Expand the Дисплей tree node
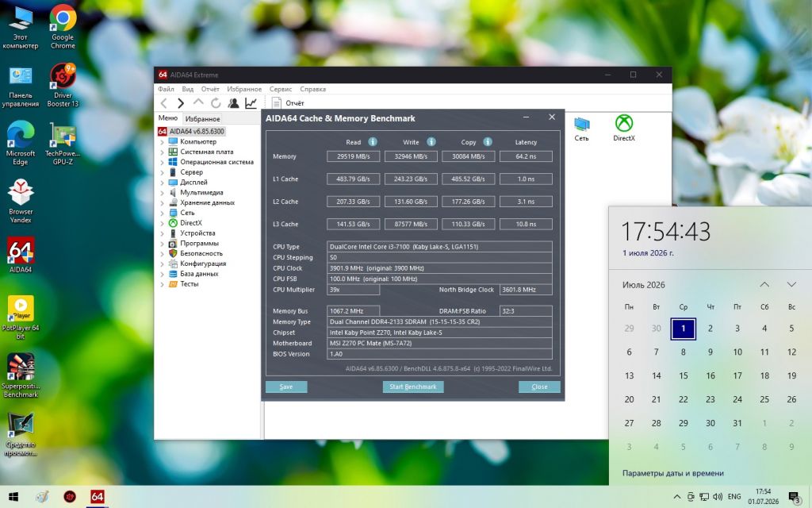 coord(162,183)
